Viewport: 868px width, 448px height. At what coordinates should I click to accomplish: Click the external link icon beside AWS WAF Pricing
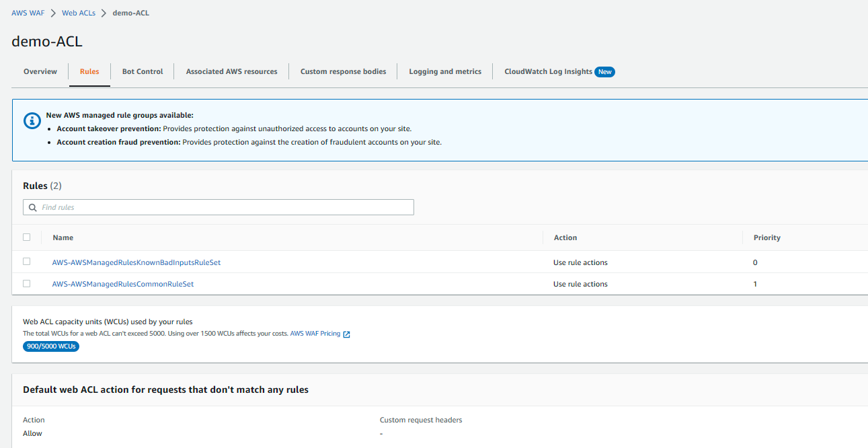point(347,334)
